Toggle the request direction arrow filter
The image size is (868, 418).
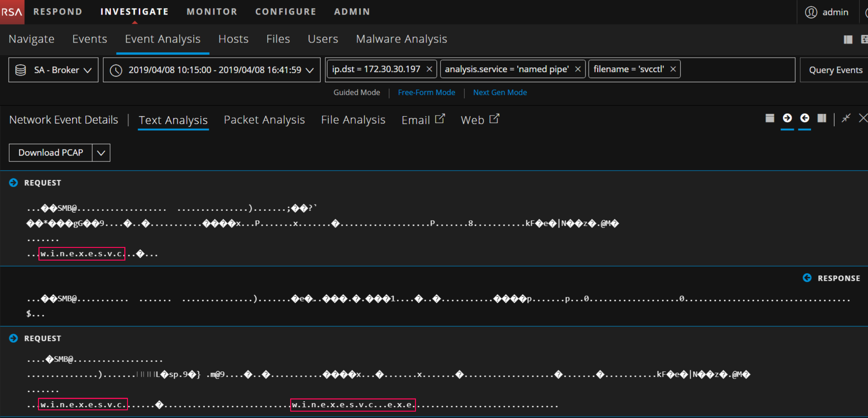(x=787, y=119)
